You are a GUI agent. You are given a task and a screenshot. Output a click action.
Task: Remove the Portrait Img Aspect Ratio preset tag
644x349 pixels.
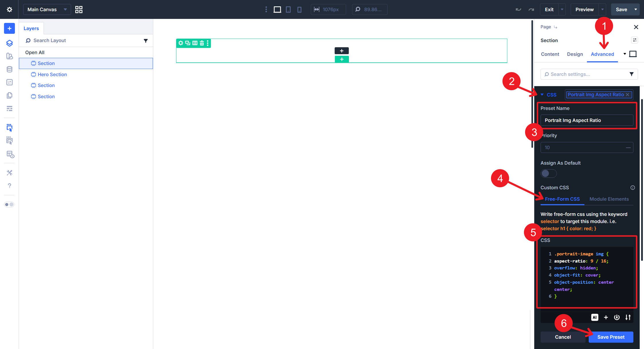(x=627, y=94)
